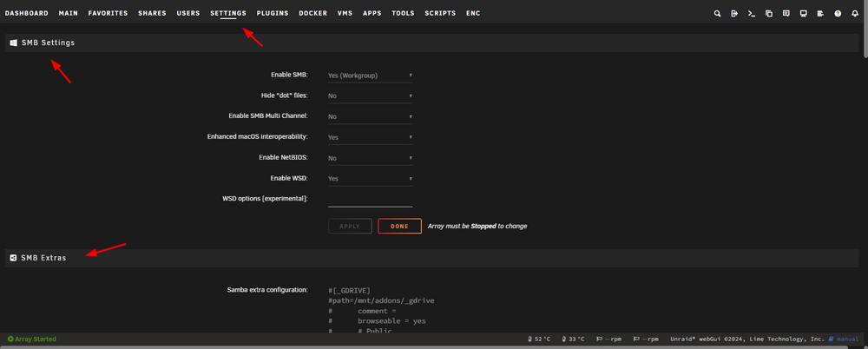Open the manual link in footer
The image size is (868, 349).
(847, 339)
